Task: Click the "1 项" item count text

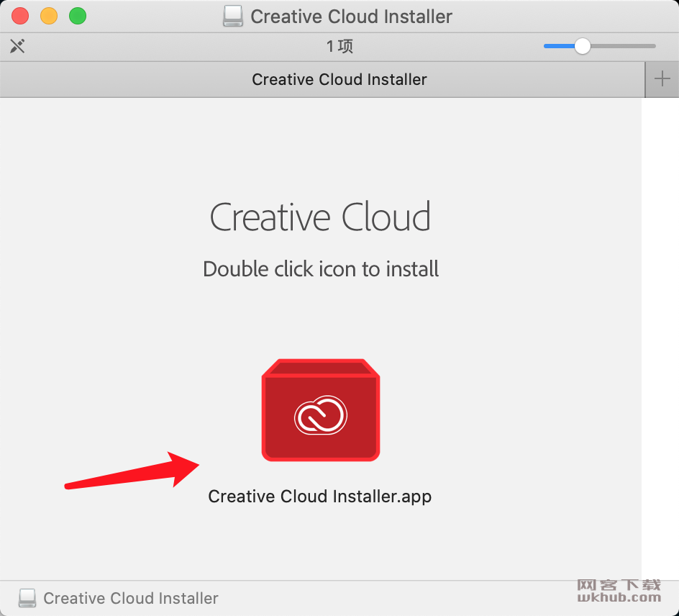Action: [x=339, y=46]
